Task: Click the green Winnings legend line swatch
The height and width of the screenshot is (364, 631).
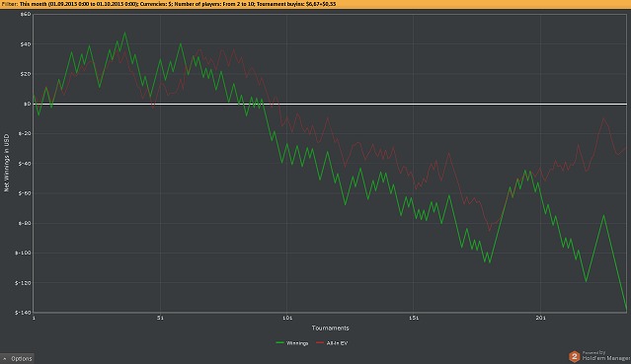Action: [x=280, y=343]
